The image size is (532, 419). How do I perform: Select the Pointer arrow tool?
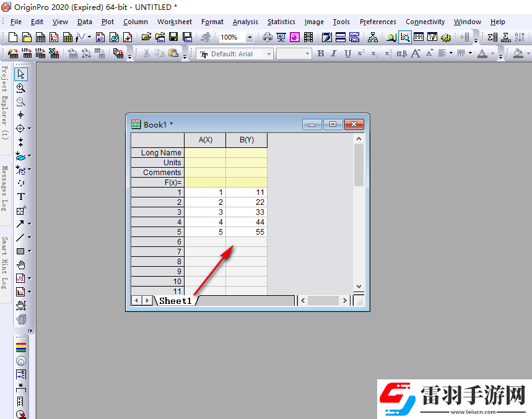[x=20, y=74]
